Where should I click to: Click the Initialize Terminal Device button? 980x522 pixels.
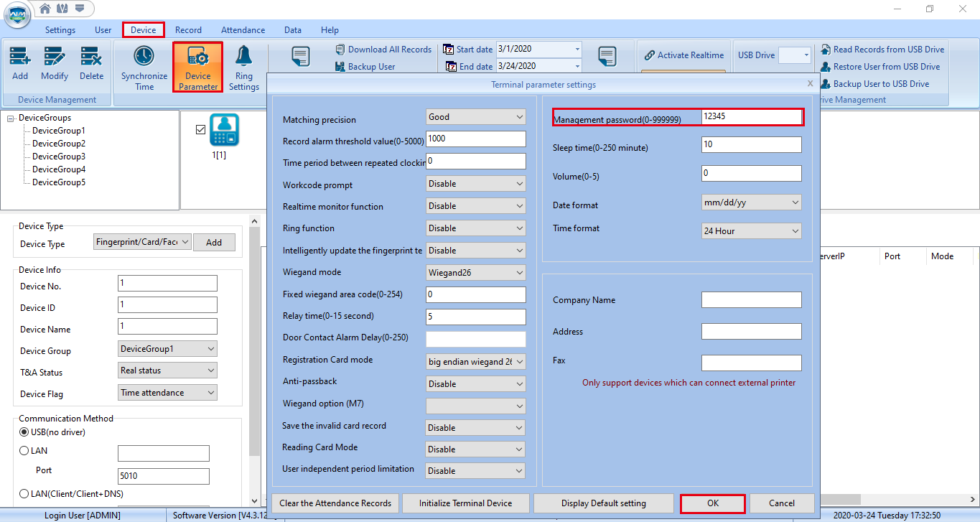465,503
